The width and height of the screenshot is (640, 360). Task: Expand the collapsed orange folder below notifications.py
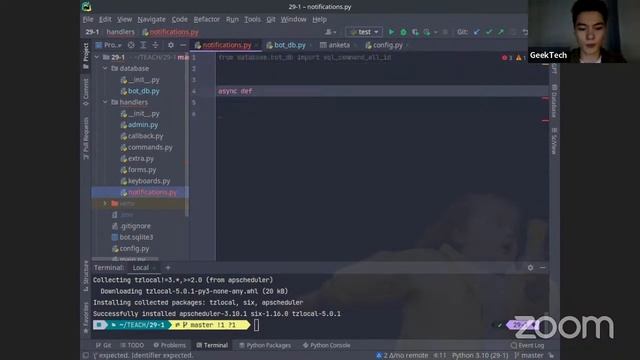pyautogui.click(x=105, y=203)
